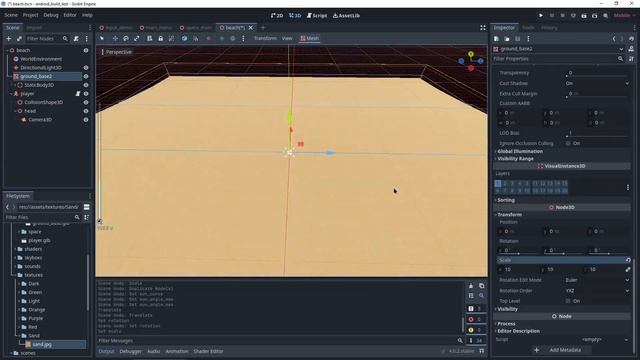The width and height of the screenshot is (640, 360).
Task: Toggle visibility of beach root node
Action: point(86,50)
